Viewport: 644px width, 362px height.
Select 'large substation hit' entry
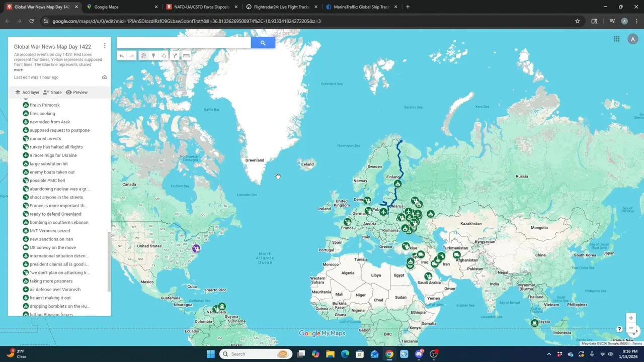[48, 164]
